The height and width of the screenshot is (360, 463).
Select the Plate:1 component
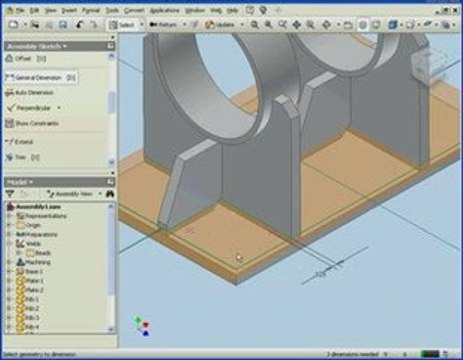coord(30,281)
